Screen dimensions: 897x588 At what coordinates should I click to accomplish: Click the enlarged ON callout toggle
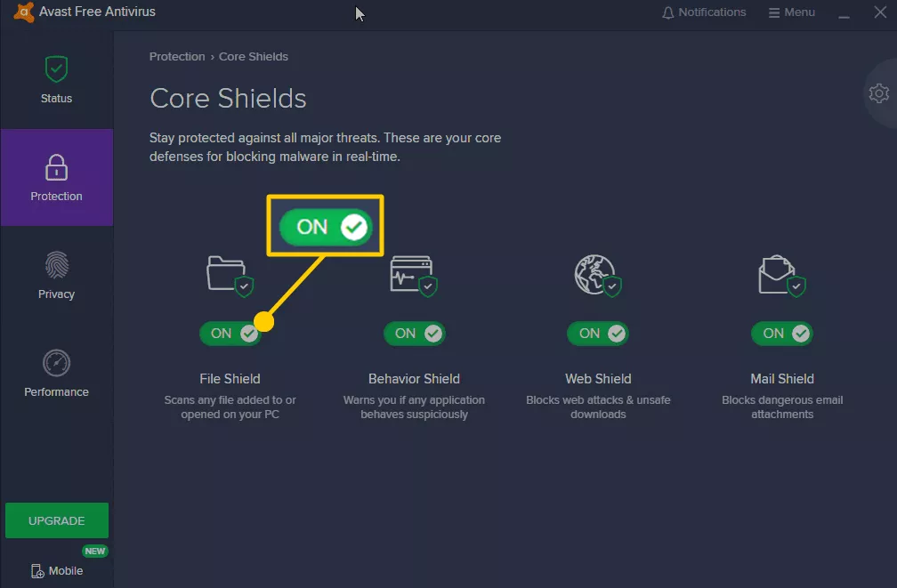point(325,227)
